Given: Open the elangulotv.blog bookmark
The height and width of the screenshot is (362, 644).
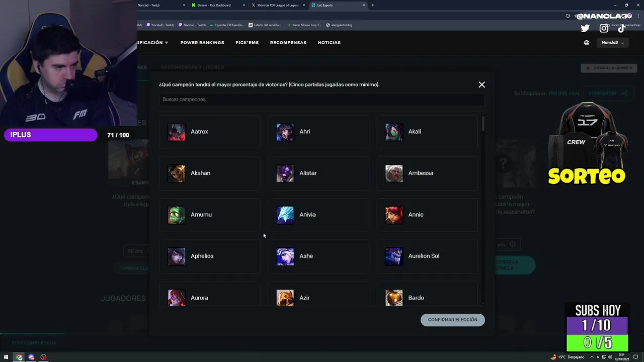Looking at the screenshot, I should click(x=339, y=25).
